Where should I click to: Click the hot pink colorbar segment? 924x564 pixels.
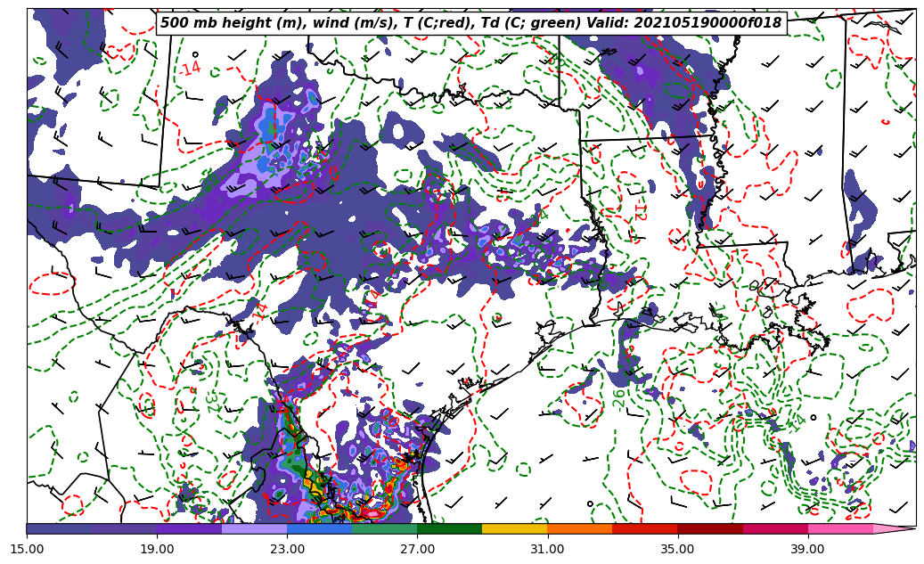point(840,528)
